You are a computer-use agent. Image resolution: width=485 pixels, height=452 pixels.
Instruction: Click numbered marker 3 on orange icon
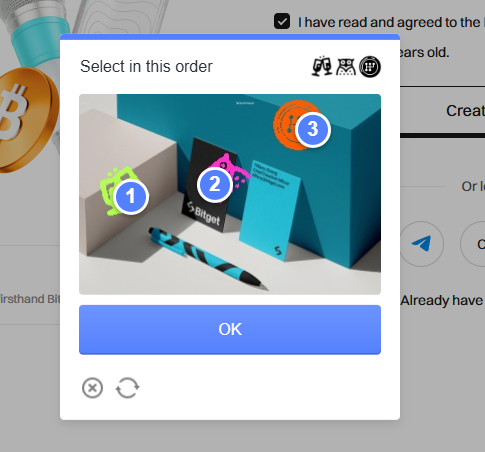(x=313, y=129)
